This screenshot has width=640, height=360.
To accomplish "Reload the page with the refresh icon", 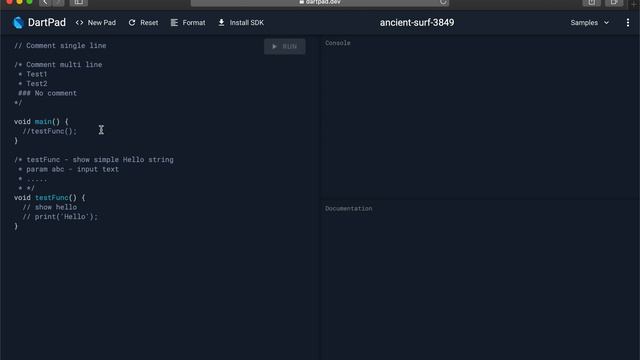I will pyautogui.click(x=443, y=2).
